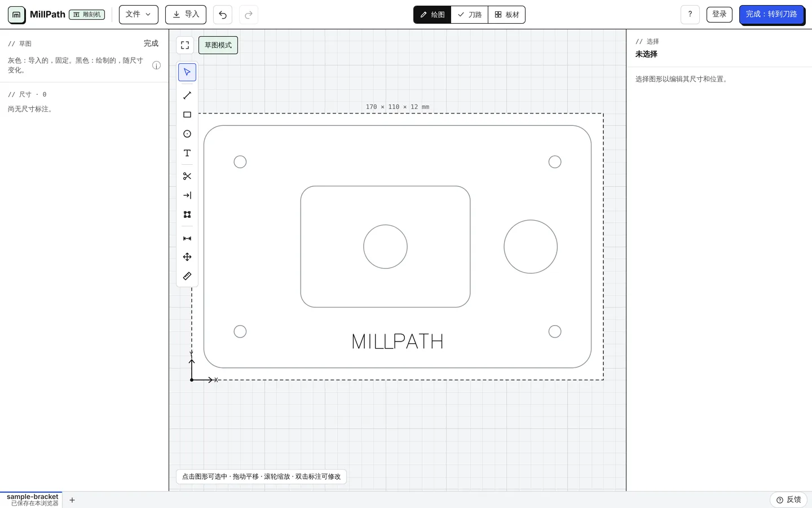The image size is (812, 508).
Task: Click 完成：转到刀路 button
Action: (x=771, y=15)
